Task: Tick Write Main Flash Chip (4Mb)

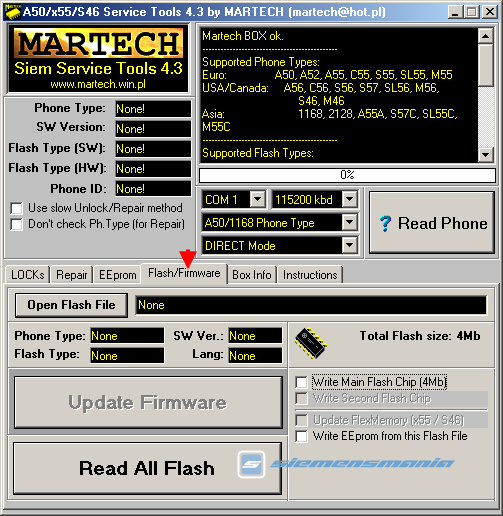Action: point(301,382)
